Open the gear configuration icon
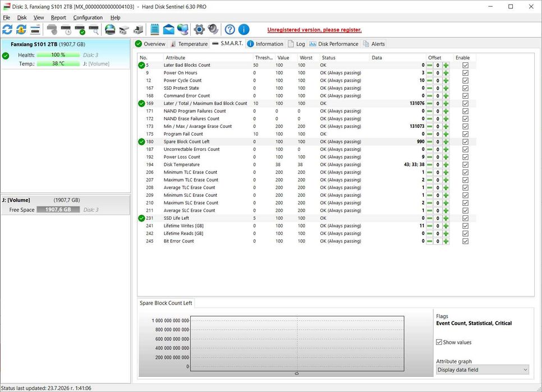Screen dimensions: 542x392 (199, 30)
